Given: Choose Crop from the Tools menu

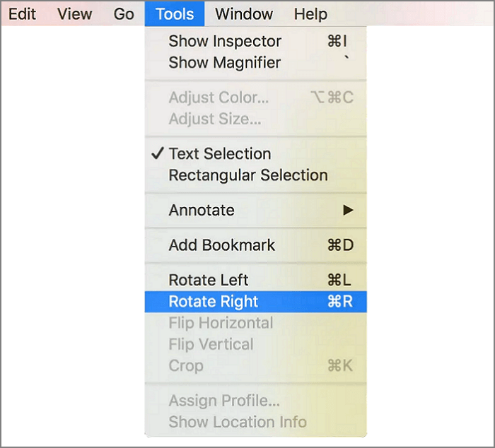Looking at the screenshot, I should pos(186,365).
